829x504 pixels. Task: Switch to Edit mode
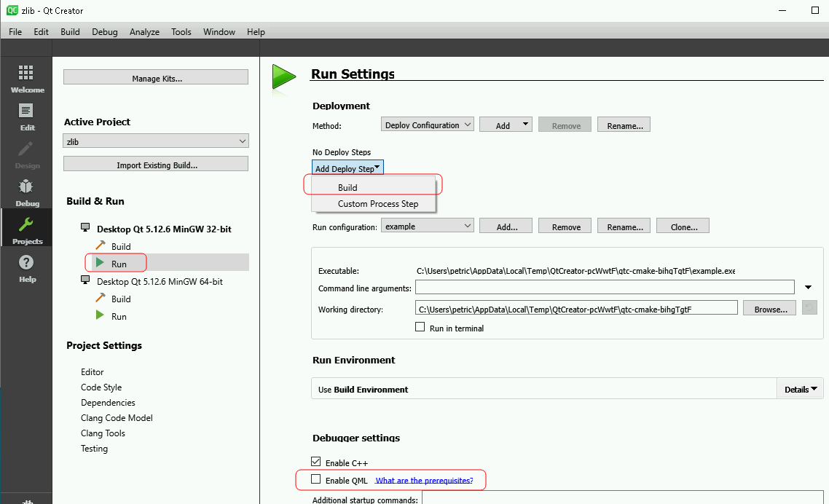pos(26,117)
